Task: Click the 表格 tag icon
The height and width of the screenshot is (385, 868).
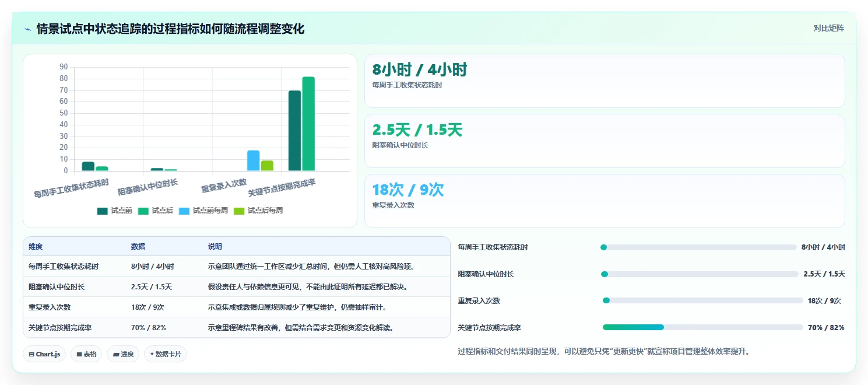Action: pyautogui.click(x=79, y=354)
